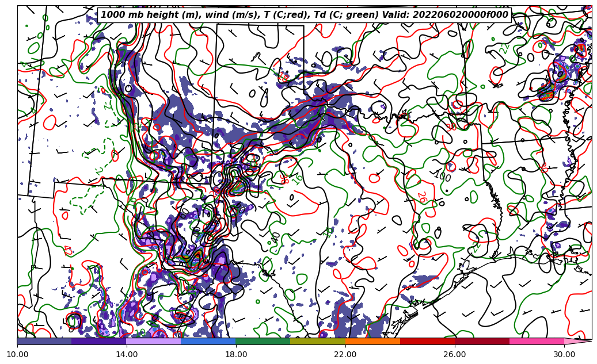Click the black 100 height contour label
The width and height of the screenshot is (597, 364).
click(x=442, y=175)
